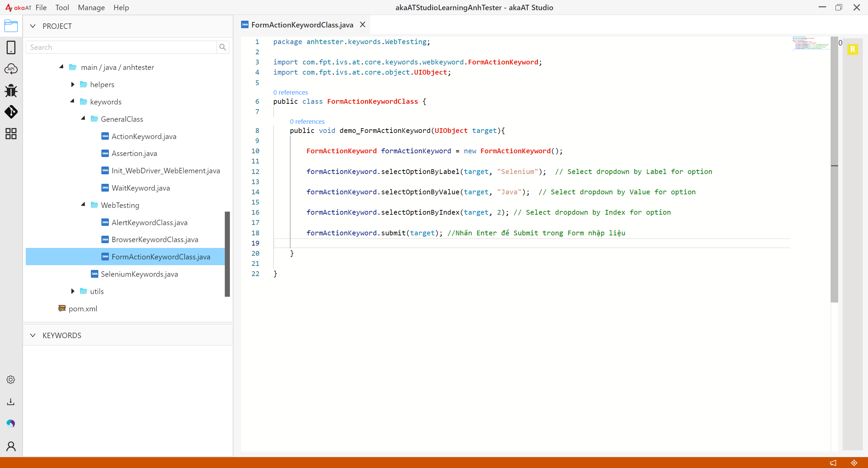The height and width of the screenshot is (468, 868).
Task: Click the akaAT logo
Action: [18, 7]
